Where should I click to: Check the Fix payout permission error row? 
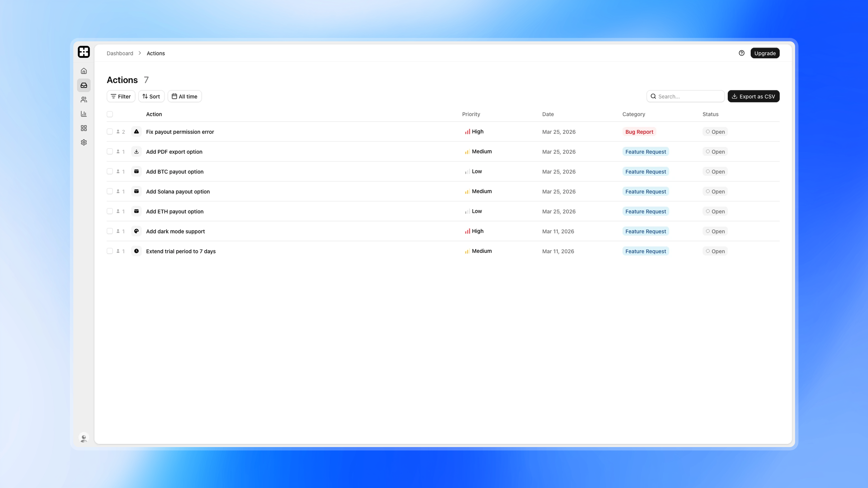point(110,132)
